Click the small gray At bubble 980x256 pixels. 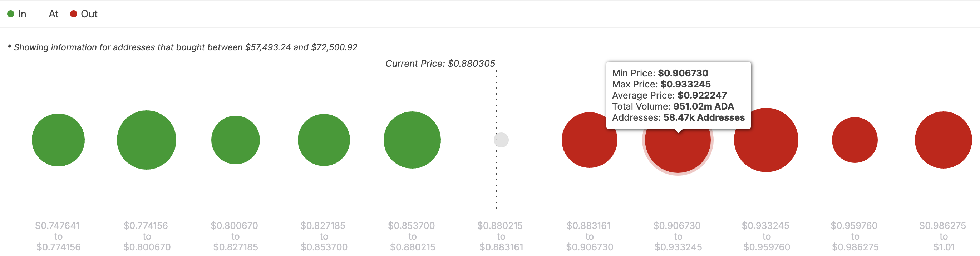point(501,140)
